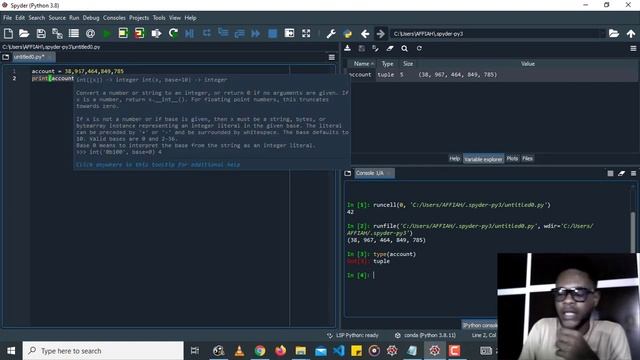Viewport: 640px width, 360px height.
Task: Open Variable explorer options hamburger menu
Action: pyautogui.click(x=633, y=48)
